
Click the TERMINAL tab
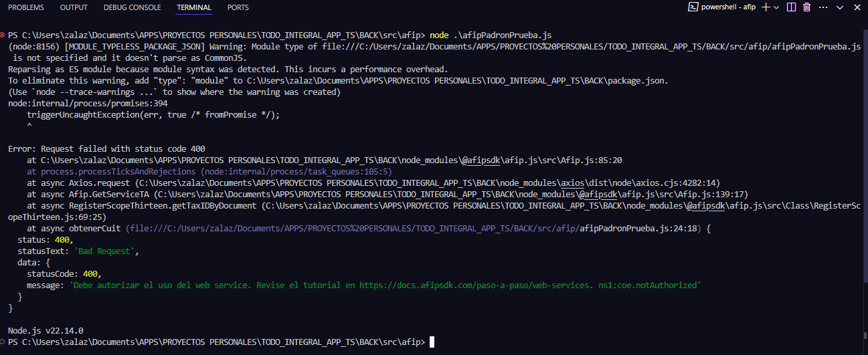pyautogui.click(x=194, y=8)
